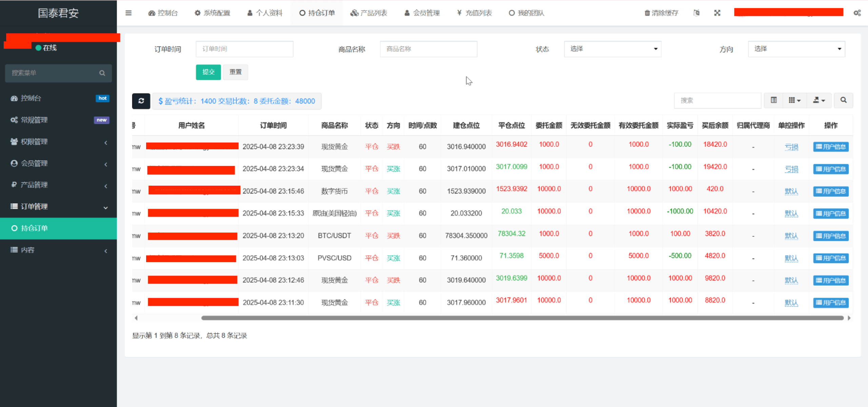Image resolution: width=868 pixels, height=407 pixels.
Task: Click the fullscreen expand icon
Action: [717, 13]
